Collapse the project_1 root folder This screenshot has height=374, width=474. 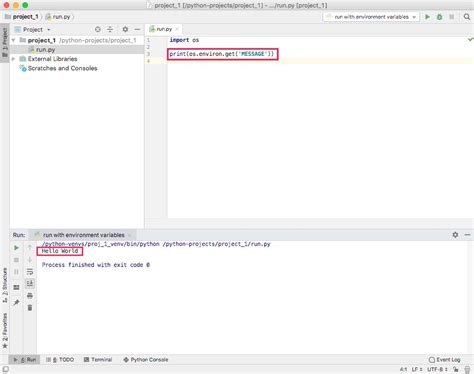(x=13, y=40)
